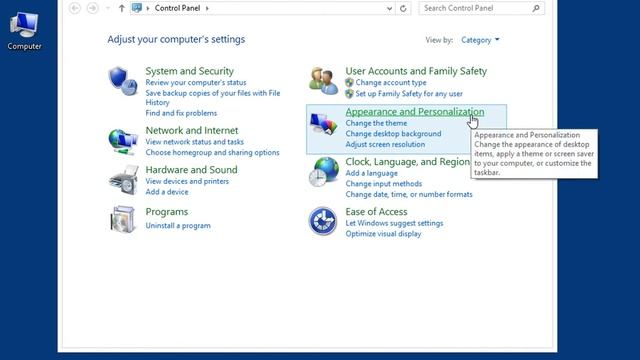Open View devices and printers

point(187,181)
